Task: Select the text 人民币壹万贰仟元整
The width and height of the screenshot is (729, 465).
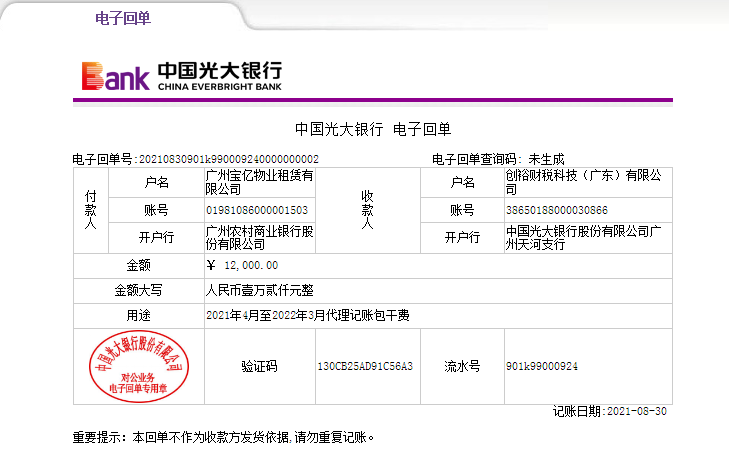Action: pyautogui.click(x=260, y=291)
